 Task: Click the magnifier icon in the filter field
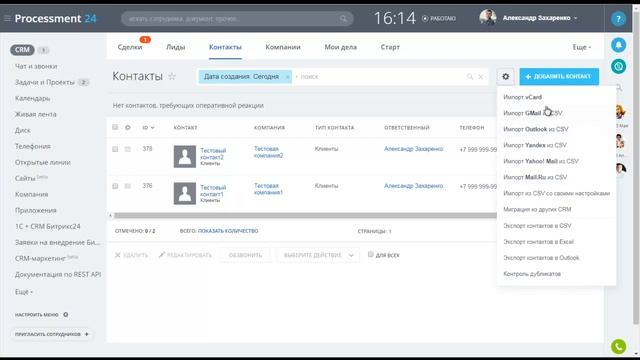[470, 77]
